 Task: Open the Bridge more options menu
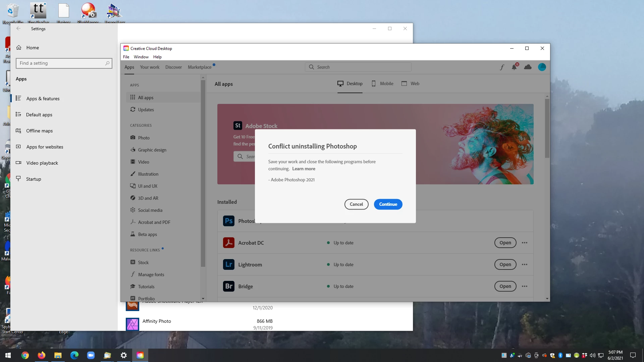click(x=525, y=286)
